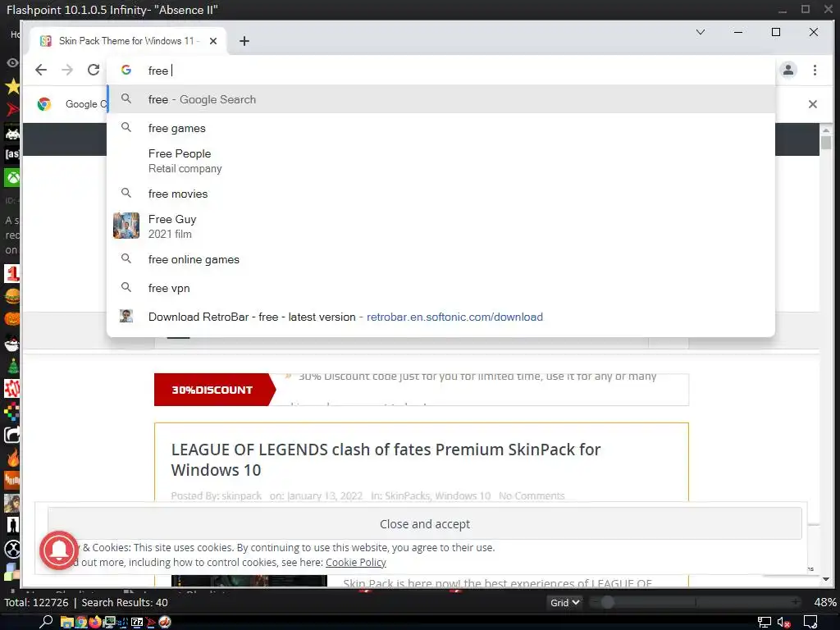Image resolution: width=840 pixels, height=630 pixels.
Task: Open the LEAGUE OF LEGENDS SkinPack article title
Action: click(386, 459)
